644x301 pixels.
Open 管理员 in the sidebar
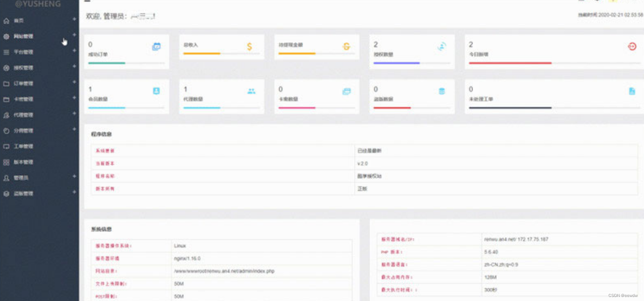click(21, 178)
